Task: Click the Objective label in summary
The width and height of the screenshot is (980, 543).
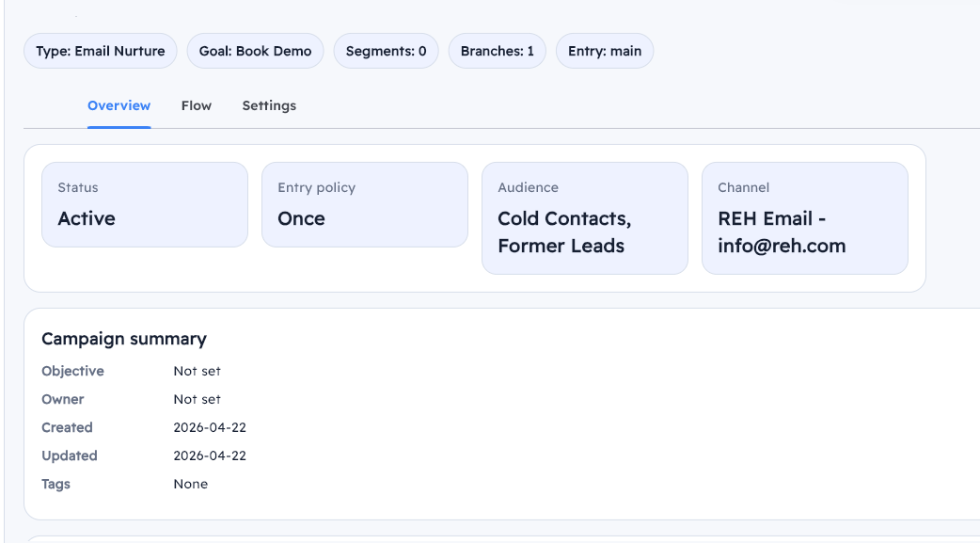Action: (72, 371)
